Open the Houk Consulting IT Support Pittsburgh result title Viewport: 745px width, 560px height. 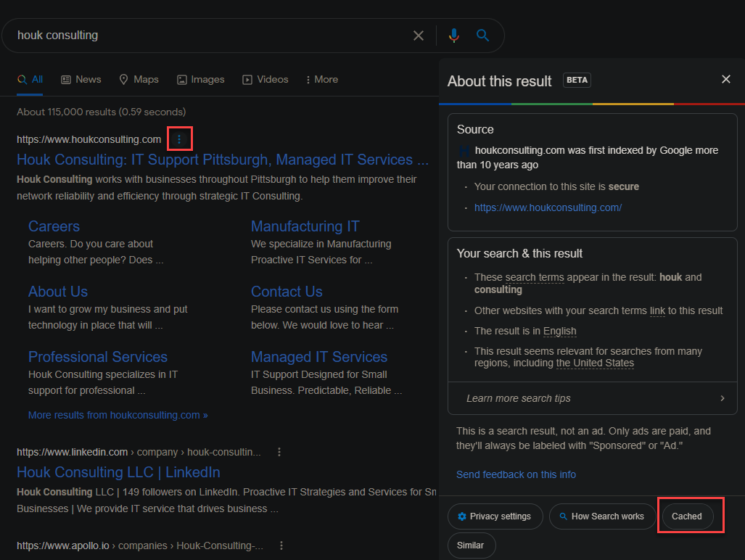[x=223, y=160]
